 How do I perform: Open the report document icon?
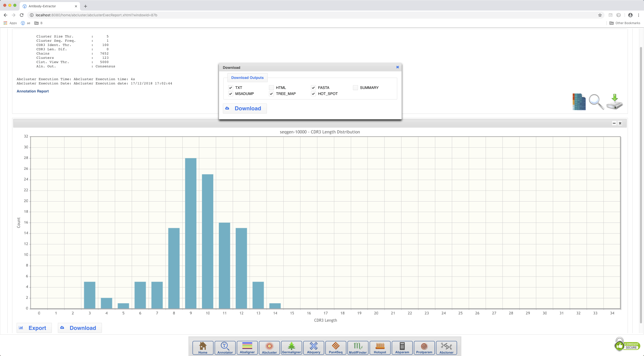click(579, 102)
